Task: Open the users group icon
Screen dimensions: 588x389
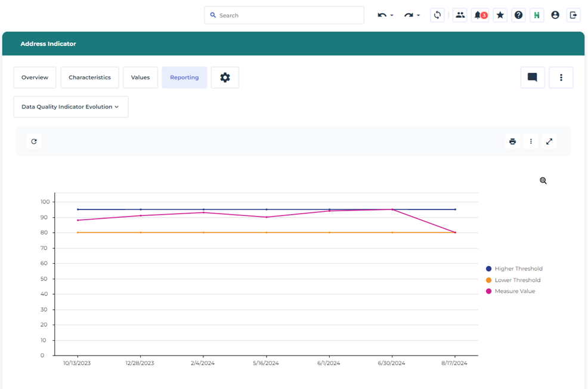Action: click(460, 16)
